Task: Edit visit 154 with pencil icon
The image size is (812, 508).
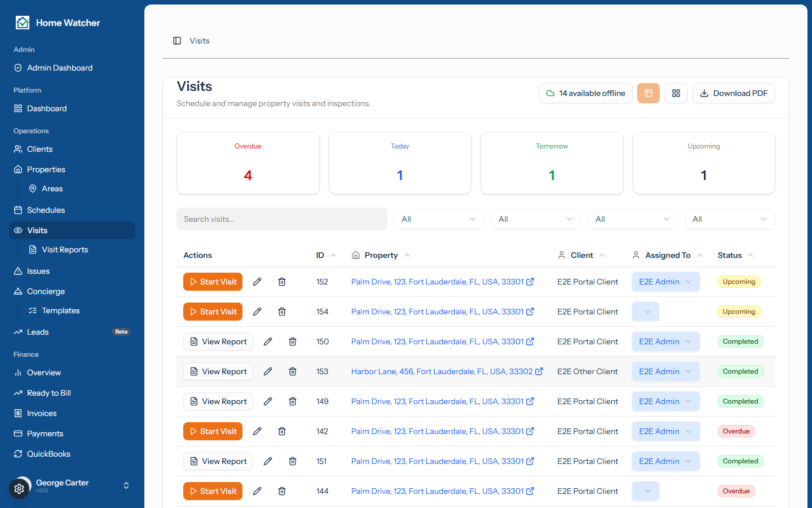Action: [257, 312]
